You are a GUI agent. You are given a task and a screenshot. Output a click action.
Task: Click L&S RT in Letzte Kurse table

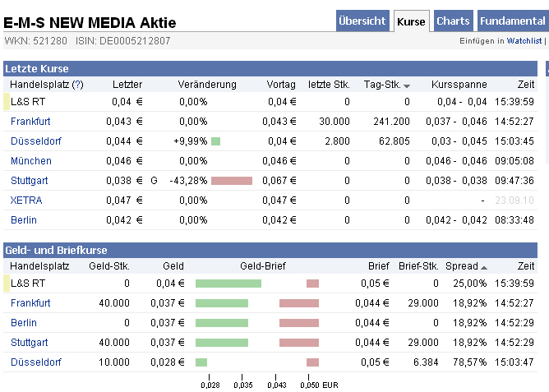click(x=28, y=102)
